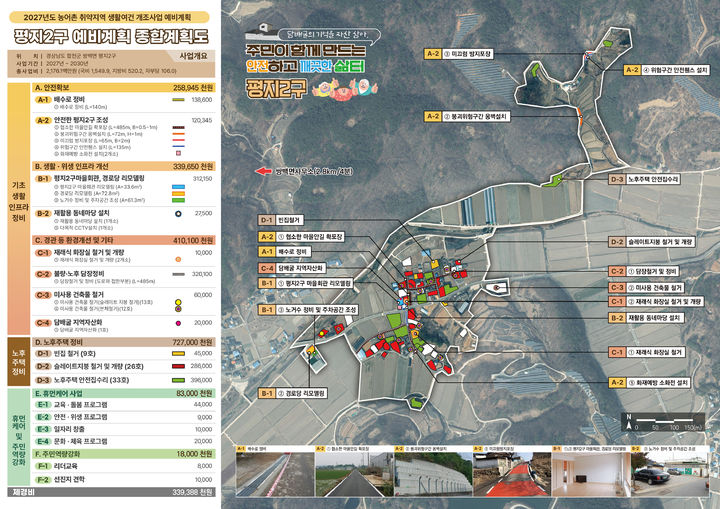
Task: Open the E. 휴먼케어 사업 section header
Action: (x=124, y=394)
